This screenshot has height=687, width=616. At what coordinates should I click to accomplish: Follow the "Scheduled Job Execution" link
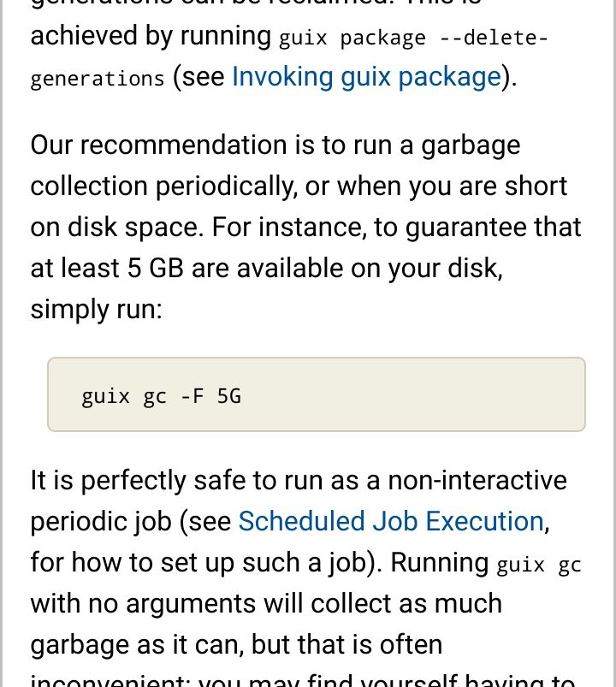(x=391, y=521)
